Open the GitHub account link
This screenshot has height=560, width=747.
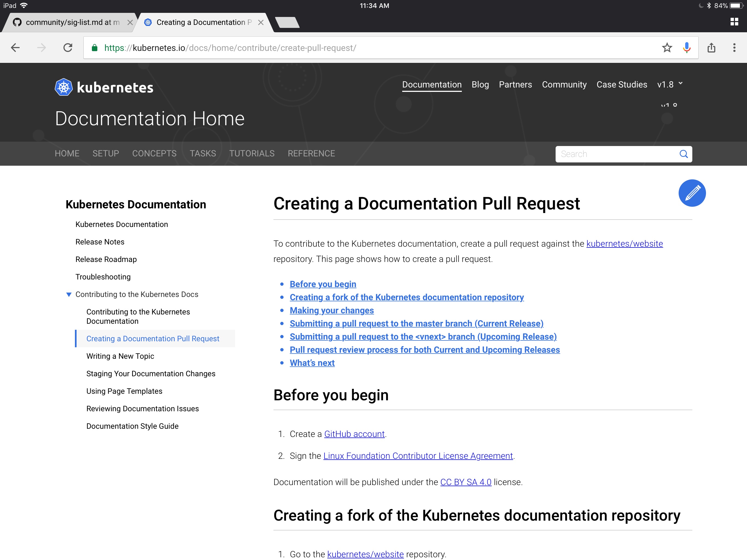[354, 434]
